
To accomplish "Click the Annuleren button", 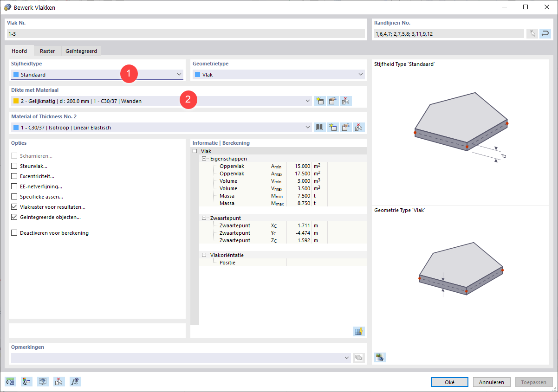I will (492, 382).
